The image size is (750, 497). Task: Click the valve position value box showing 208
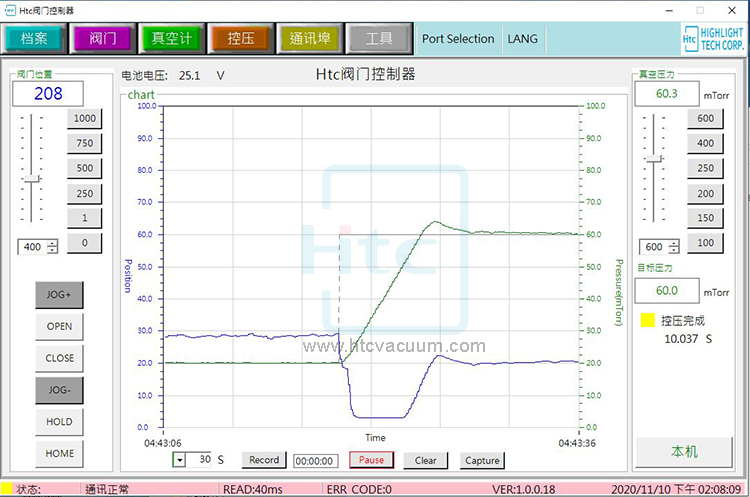(48, 94)
